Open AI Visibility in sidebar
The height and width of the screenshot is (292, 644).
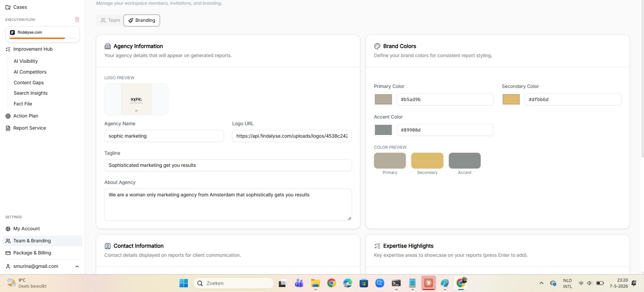(26, 61)
